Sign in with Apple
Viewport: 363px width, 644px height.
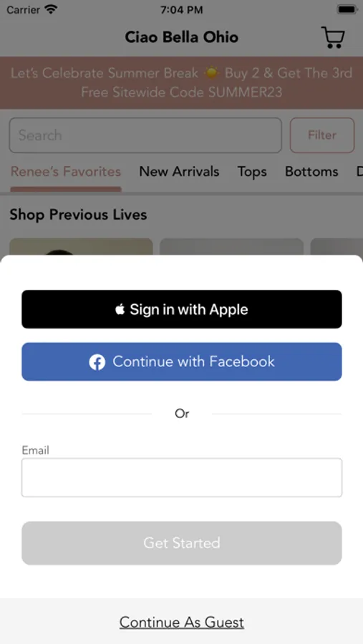[182, 309]
